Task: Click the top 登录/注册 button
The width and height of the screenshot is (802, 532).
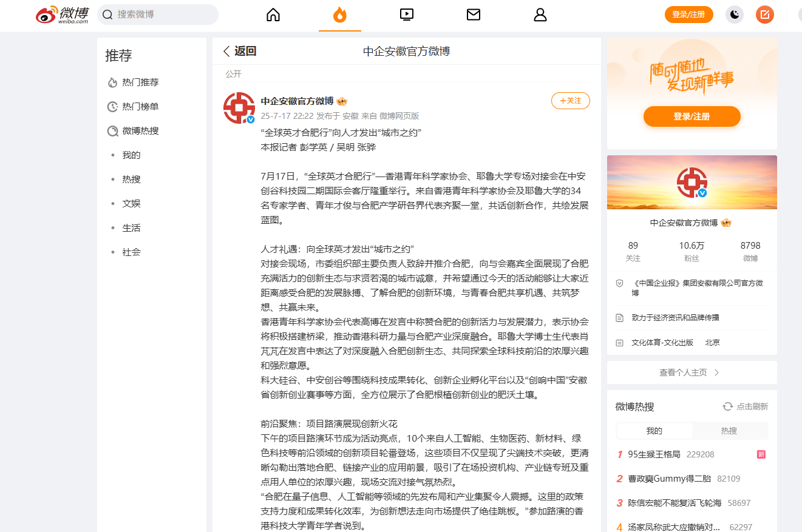Action: click(x=689, y=15)
